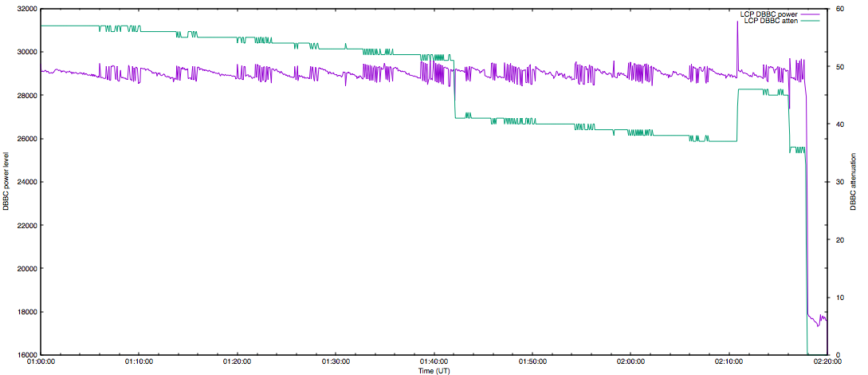Viewport: 868px width, 375px height.
Task: Click the green LCP DBBC atten legend line
Action: pos(810,22)
